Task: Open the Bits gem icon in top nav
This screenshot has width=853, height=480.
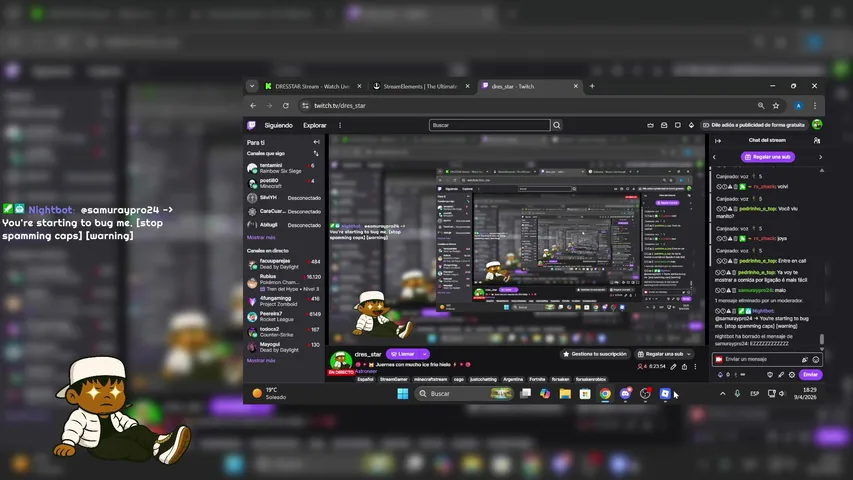Action: [x=691, y=125]
